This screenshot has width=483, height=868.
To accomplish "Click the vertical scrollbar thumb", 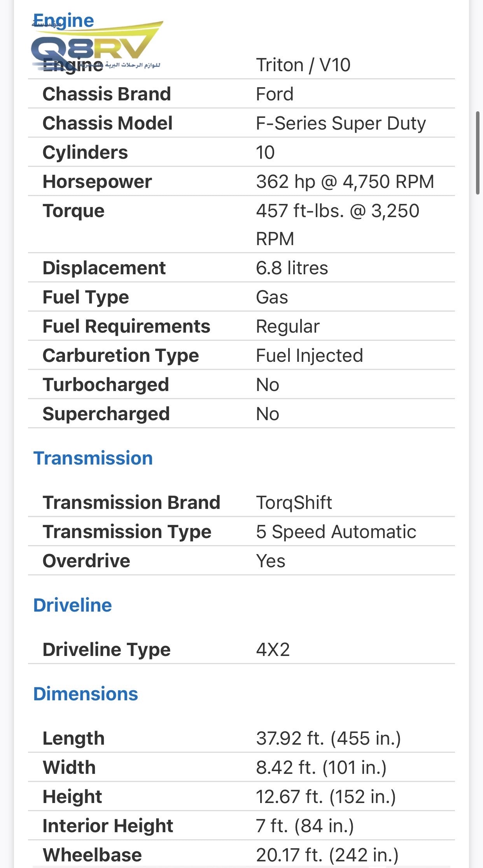I will coord(478,153).
